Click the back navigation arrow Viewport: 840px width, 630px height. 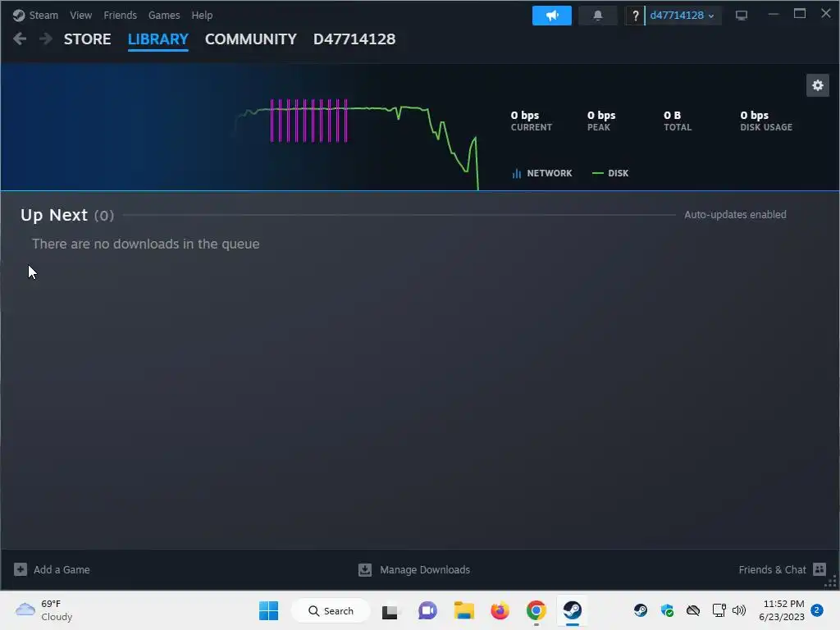pyautogui.click(x=20, y=39)
